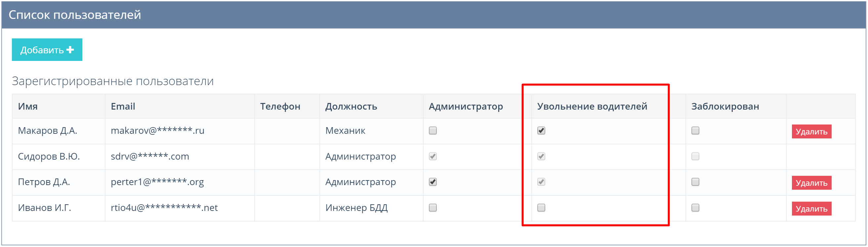Delete user Иванов И.Г.
The width and height of the screenshot is (868, 247).
(811, 209)
